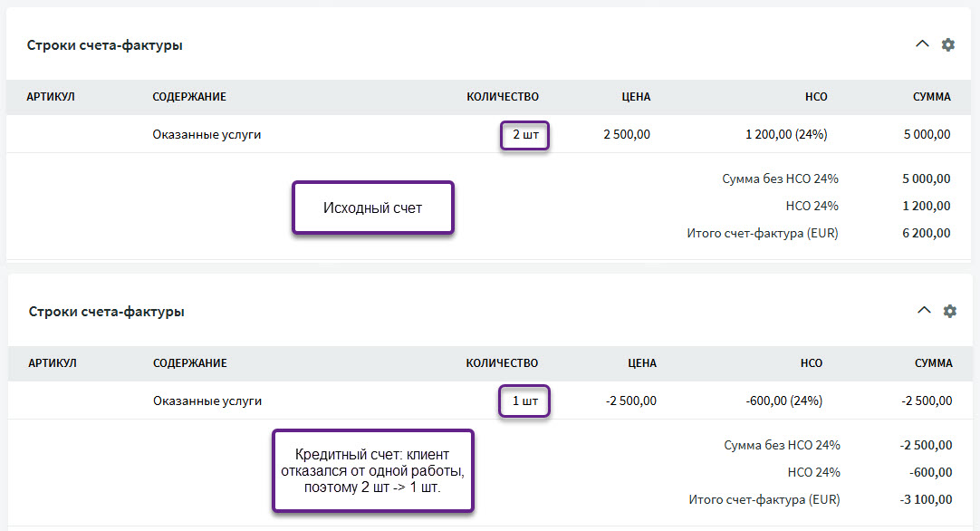Screen dimensions: 980x531
Task: Open settings gear of original invoice lines panel
Action: [x=947, y=44]
